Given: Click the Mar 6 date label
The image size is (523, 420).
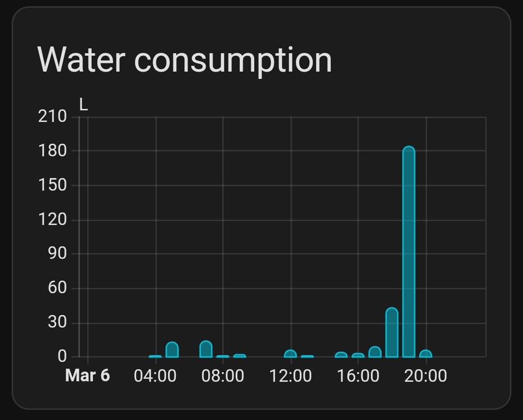Looking at the screenshot, I should [87, 376].
